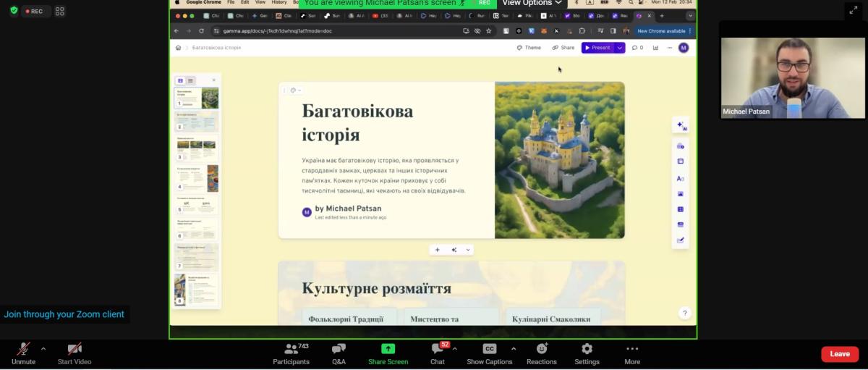
Task: Open Zoom Settings gear
Action: (x=587, y=353)
